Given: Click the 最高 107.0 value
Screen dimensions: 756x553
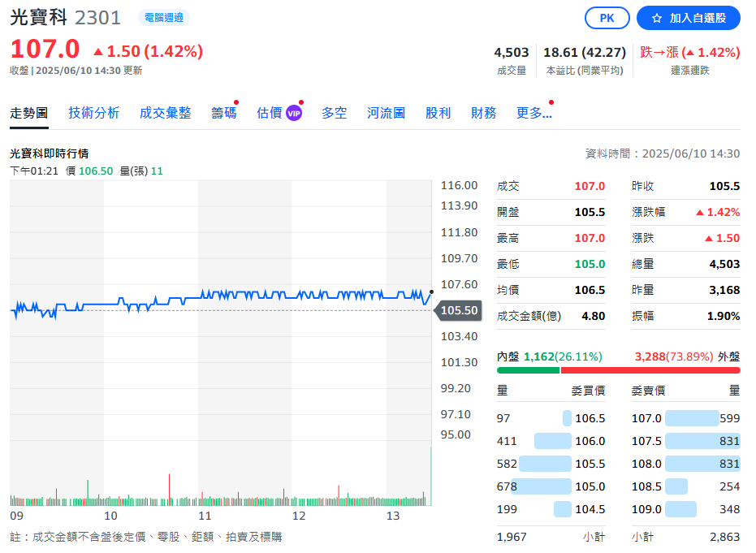Looking at the screenshot, I should 590,238.
